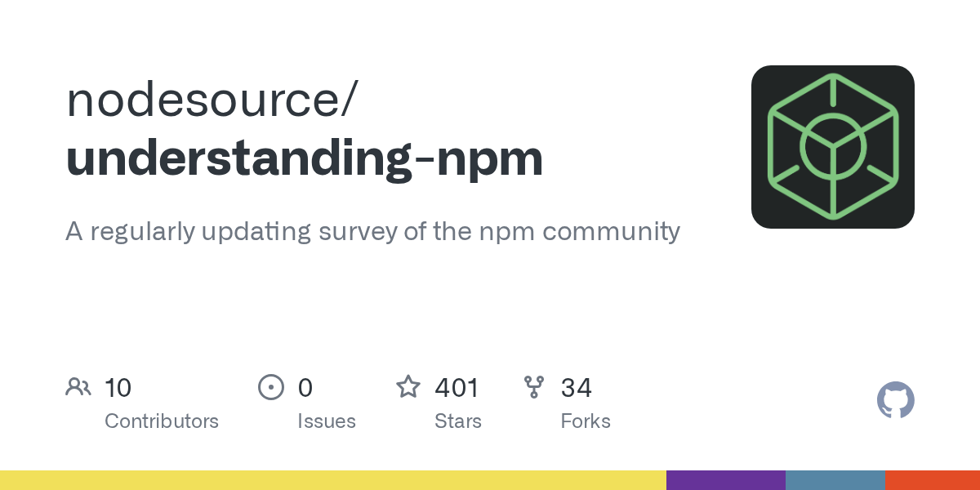
Task: Click the Issues circle-dot icon
Action: click(270, 387)
